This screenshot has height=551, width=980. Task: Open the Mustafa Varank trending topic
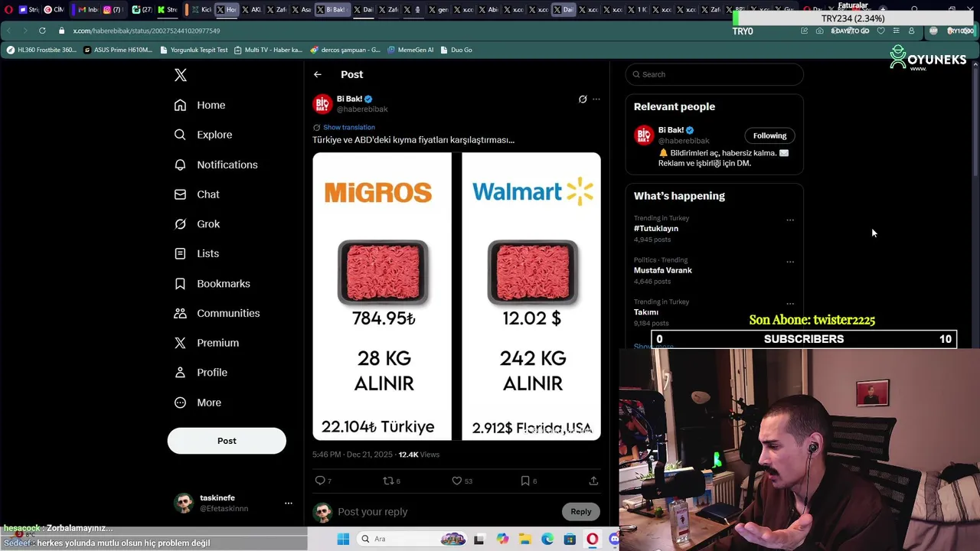663,270
